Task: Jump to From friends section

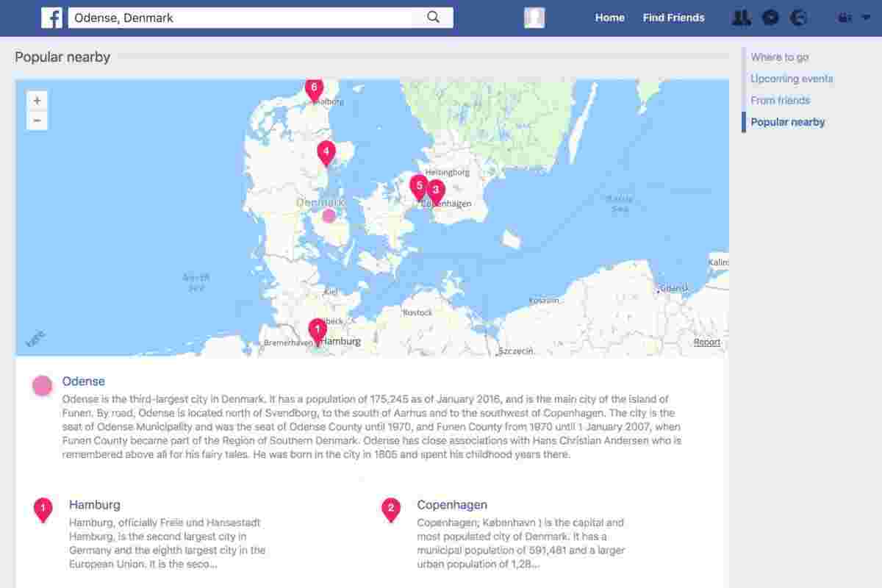Action: (x=780, y=101)
